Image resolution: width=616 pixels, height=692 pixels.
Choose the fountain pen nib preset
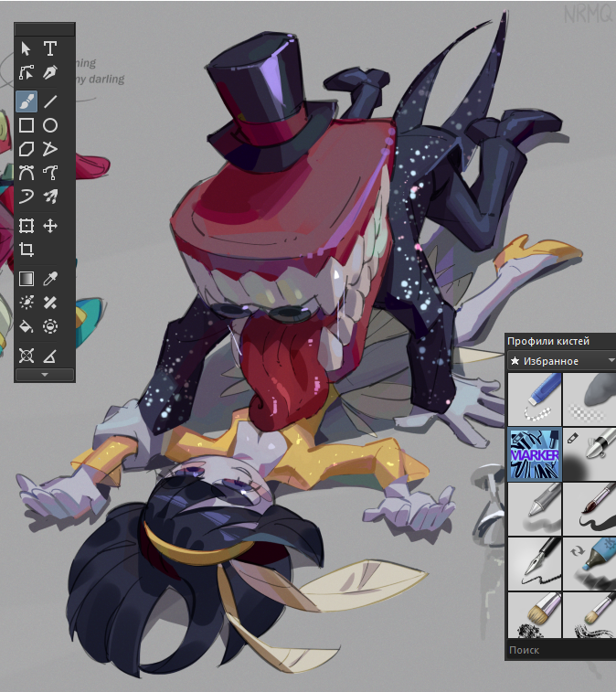tap(535, 564)
